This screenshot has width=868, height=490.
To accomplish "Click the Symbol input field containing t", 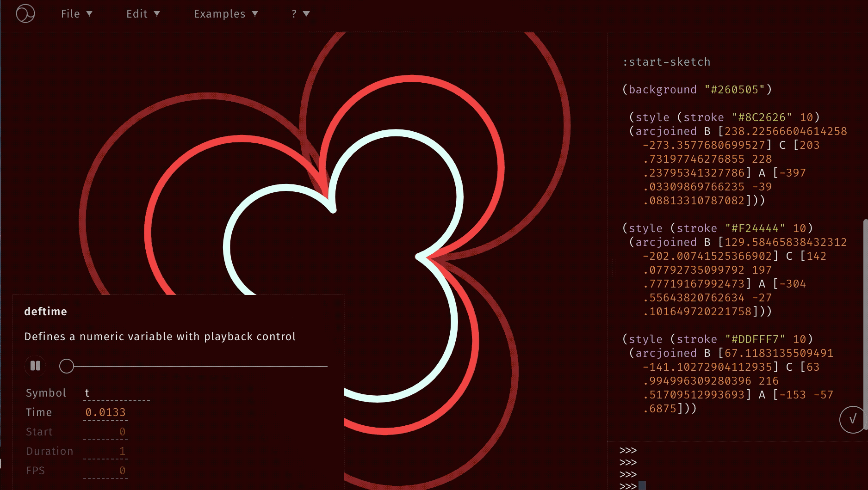I will (x=116, y=393).
